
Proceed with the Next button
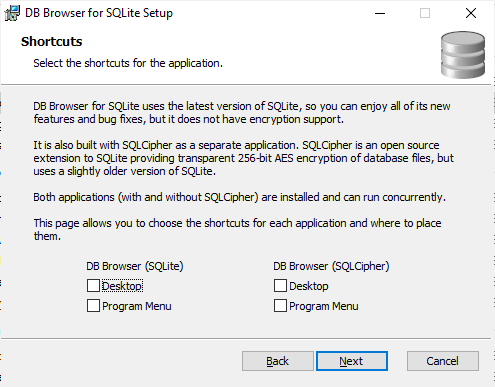352,361
